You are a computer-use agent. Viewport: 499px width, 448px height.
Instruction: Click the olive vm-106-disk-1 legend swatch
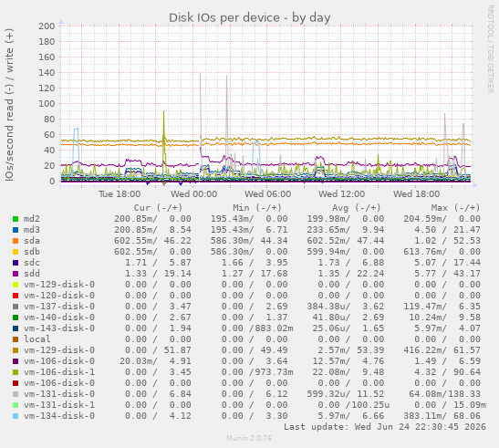[16, 372]
